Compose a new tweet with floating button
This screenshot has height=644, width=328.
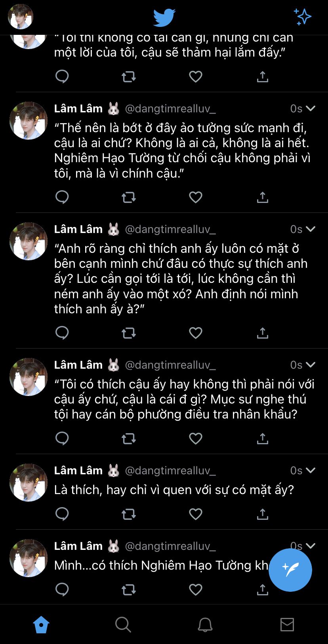click(x=290, y=570)
